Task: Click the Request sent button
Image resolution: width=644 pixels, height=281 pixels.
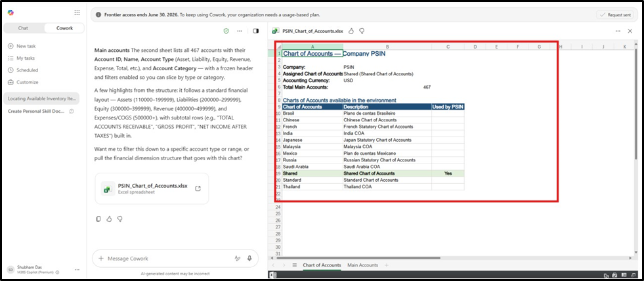Action: (615, 15)
